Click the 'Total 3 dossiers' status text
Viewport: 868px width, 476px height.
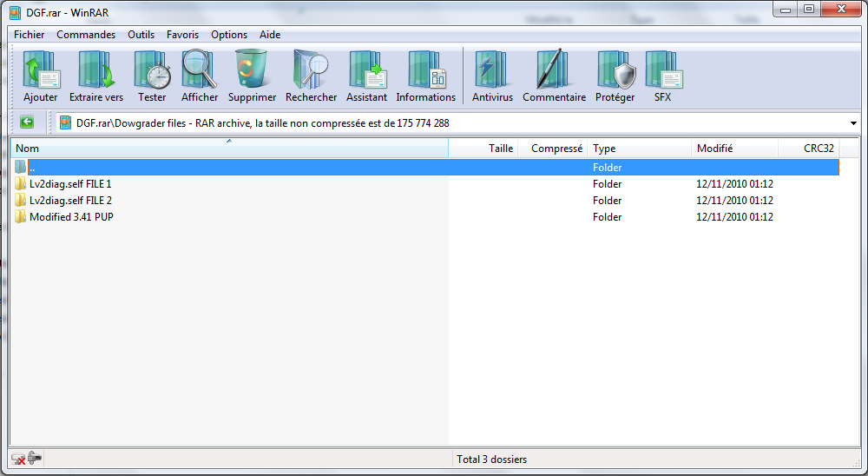491,459
